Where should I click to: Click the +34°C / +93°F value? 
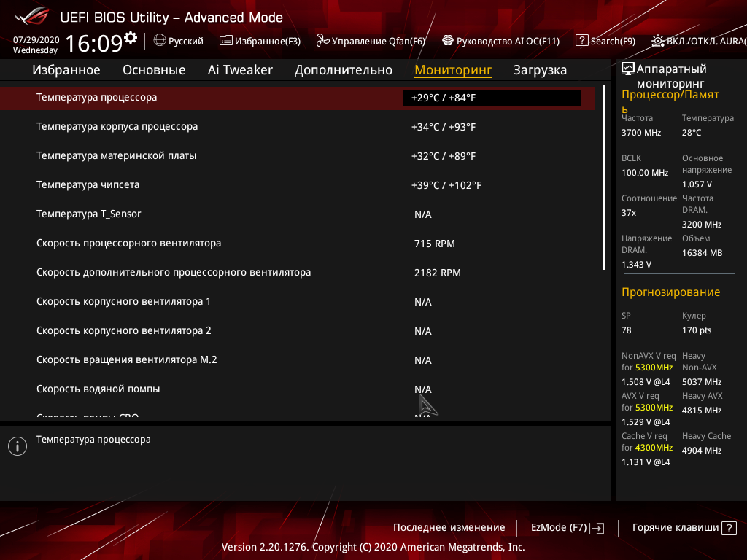(x=444, y=127)
